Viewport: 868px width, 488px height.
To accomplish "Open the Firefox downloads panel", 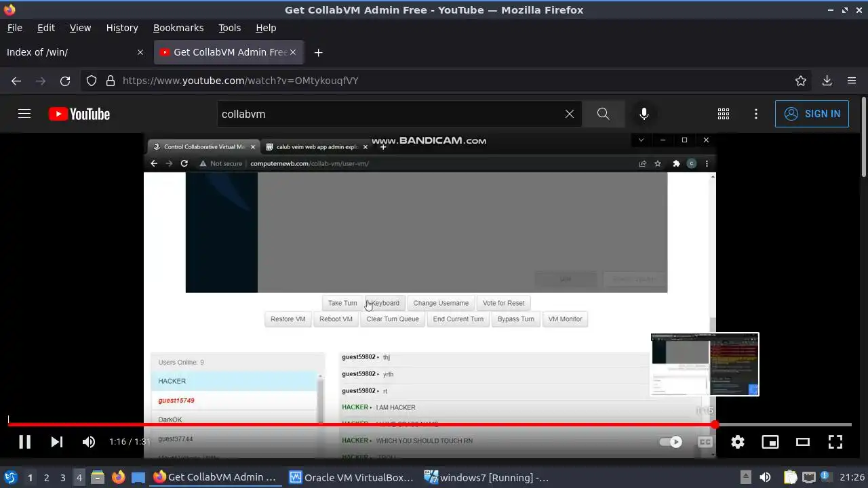I will click(827, 81).
